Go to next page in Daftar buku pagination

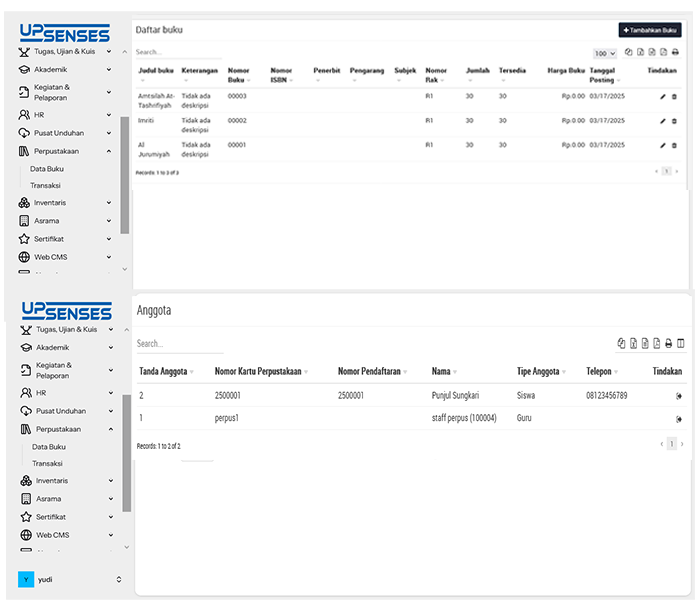click(x=677, y=171)
